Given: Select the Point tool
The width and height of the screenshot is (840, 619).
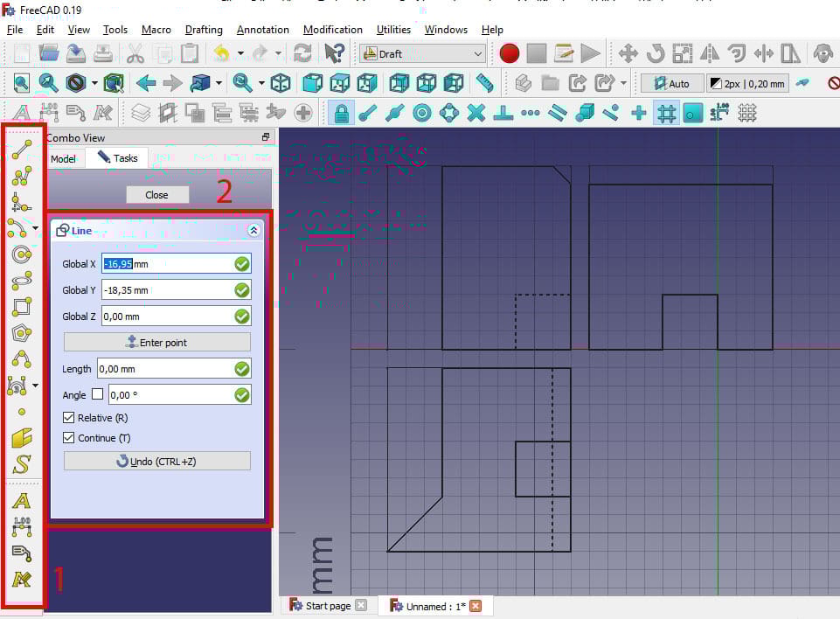Looking at the screenshot, I should pos(22,412).
